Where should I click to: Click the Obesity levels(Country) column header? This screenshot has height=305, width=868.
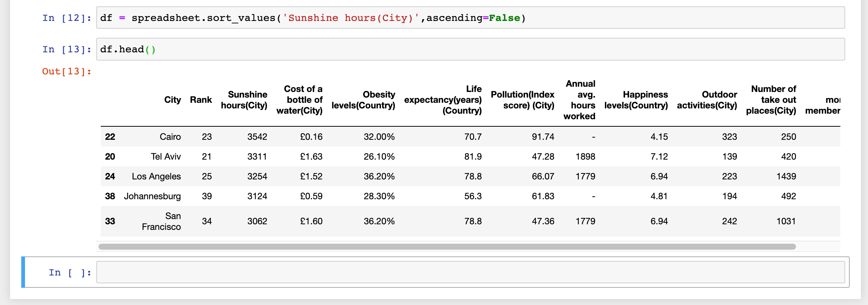pyautogui.click(x=363, y=100)
